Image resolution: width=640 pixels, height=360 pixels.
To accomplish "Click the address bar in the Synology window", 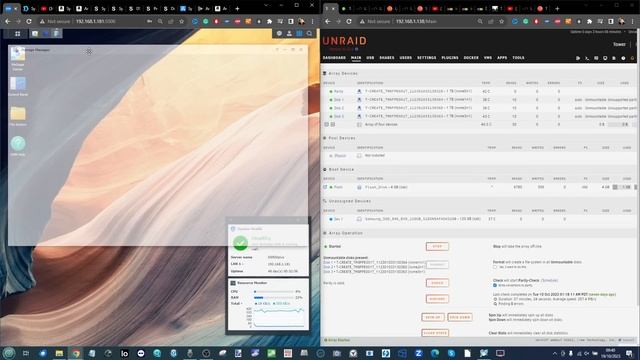I will pyautogui.click(x=112, y=21).
